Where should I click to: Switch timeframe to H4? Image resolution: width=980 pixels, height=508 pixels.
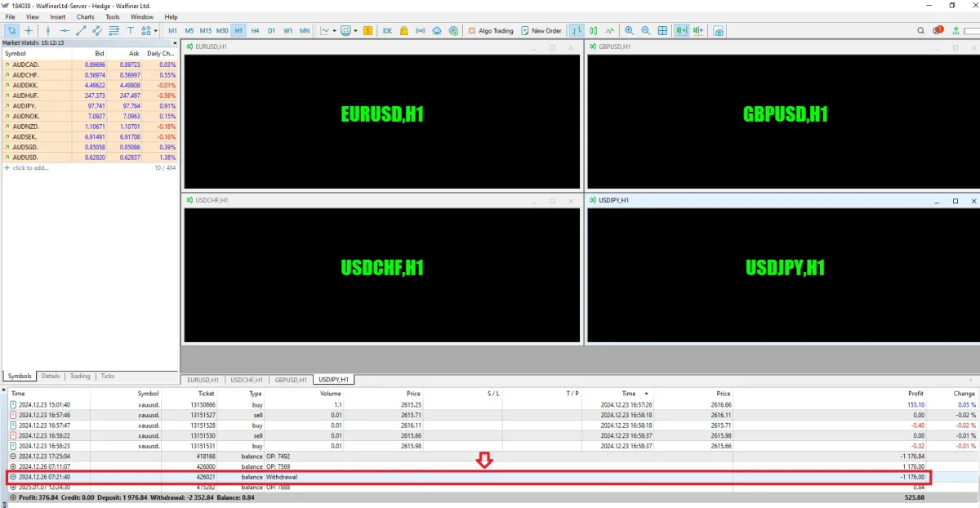[255, 30]
